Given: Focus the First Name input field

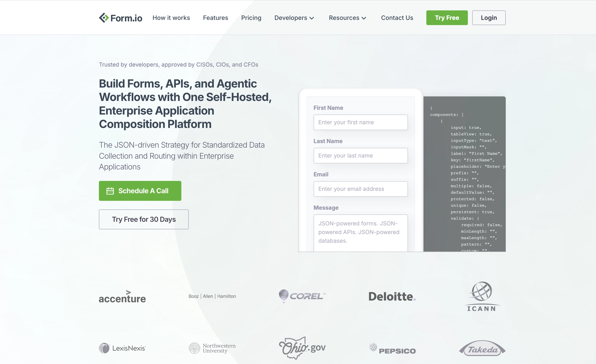Looking at the screenshot, I should point(360,122).
